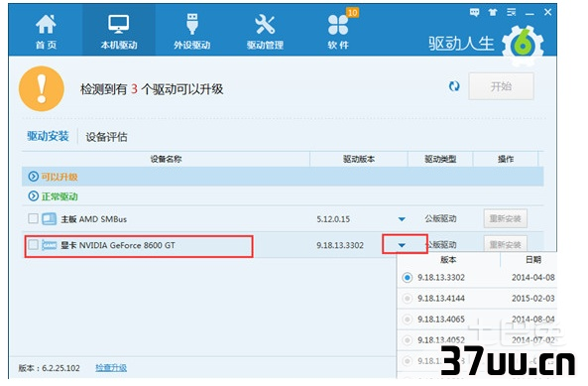Click the feedback message icon in title bar
The image size is (588, 386).
474,12
